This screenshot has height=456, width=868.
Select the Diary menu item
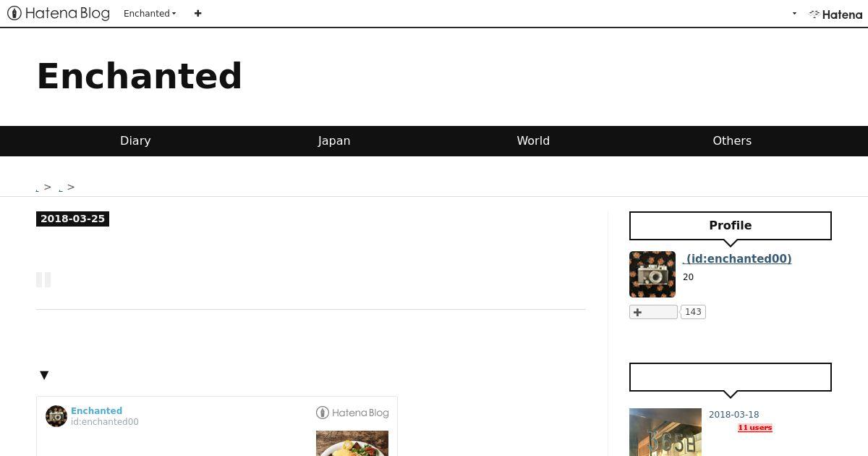coord(135,141)
